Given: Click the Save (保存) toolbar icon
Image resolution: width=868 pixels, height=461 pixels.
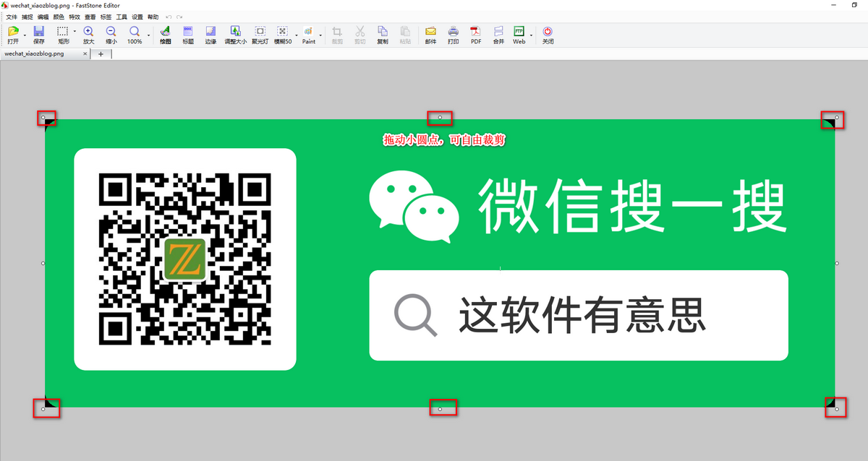Looking at the screenshot, I should (39, 34).
